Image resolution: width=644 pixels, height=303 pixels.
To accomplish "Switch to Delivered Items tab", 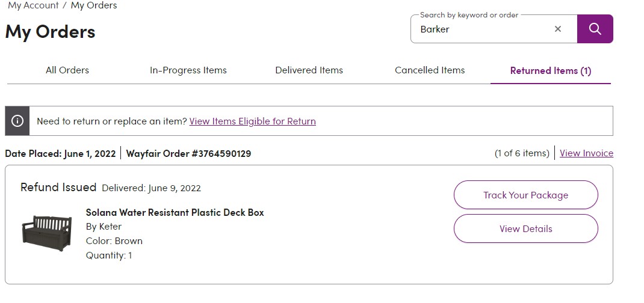I will 309,70.
